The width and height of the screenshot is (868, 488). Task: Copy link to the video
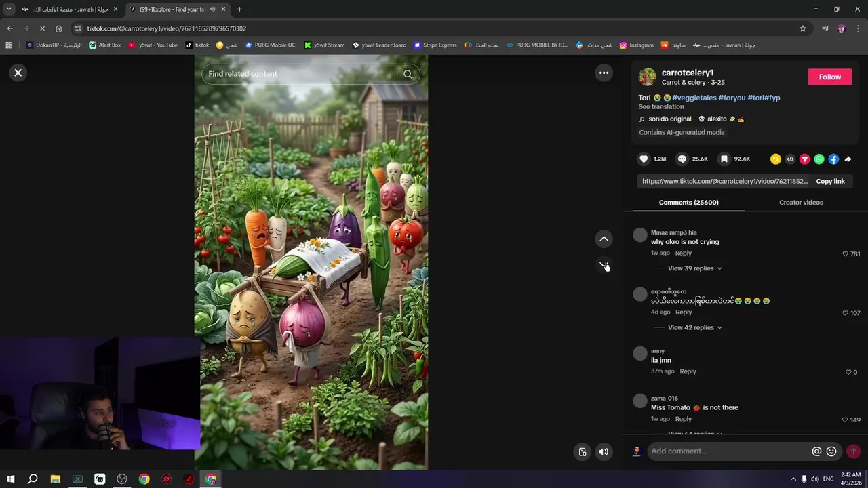[x=830, y=181]
